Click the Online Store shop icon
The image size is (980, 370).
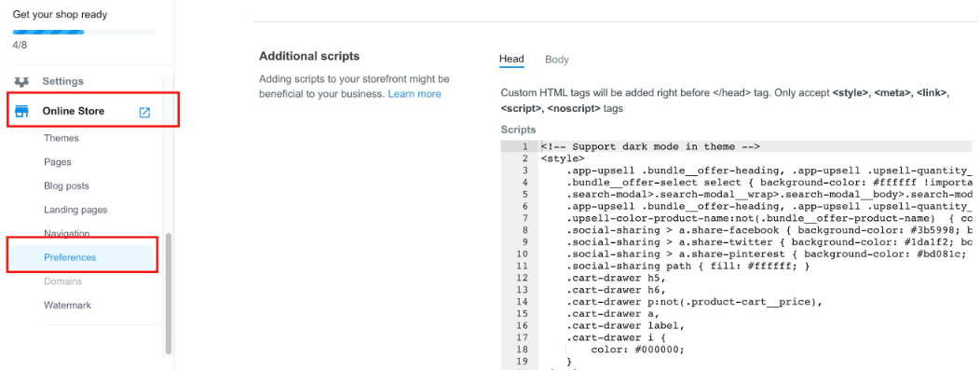point(21,112)
